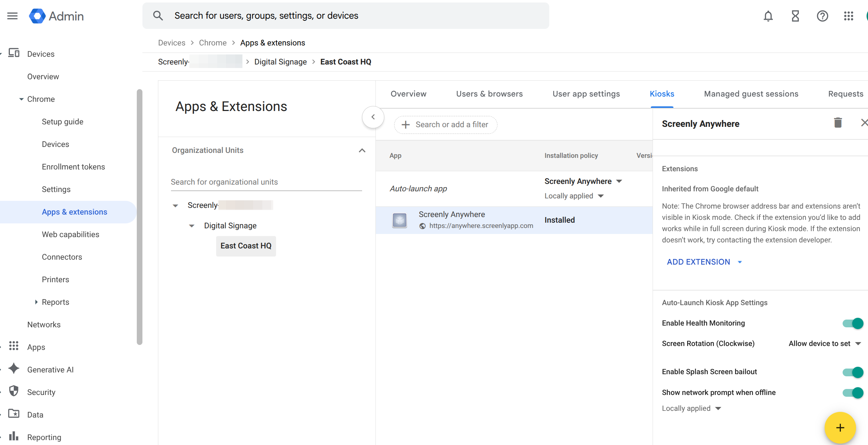Collapse the Organizational Units section chevron

point(362,150)
